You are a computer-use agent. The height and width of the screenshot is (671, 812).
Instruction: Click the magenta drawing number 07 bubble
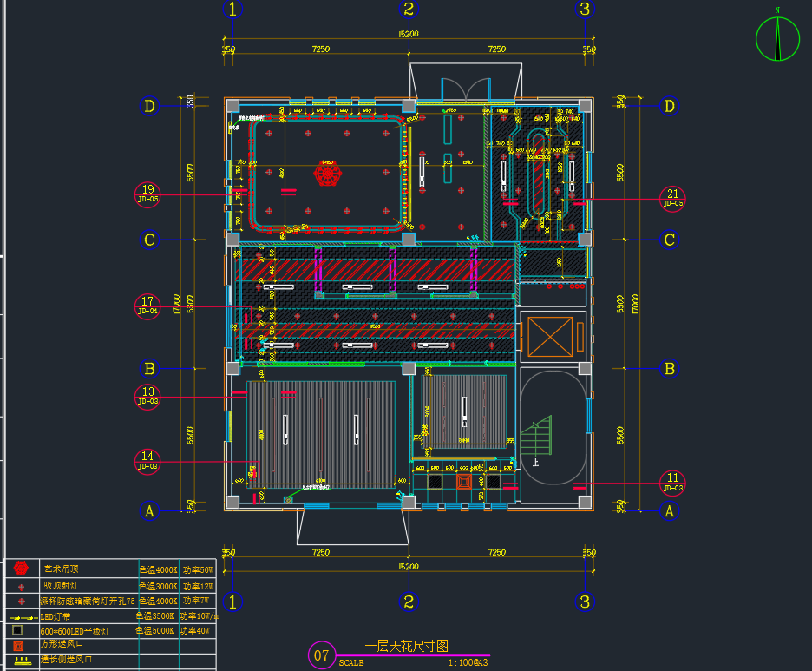322,655
